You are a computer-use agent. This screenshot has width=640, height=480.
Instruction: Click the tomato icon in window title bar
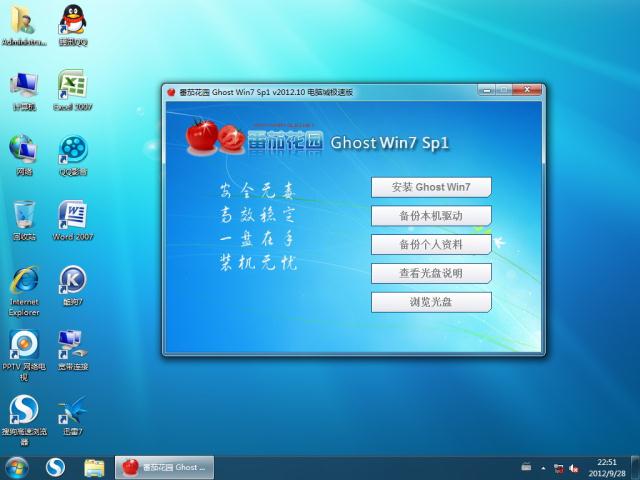pyautogui.click(x=171, y=92)
